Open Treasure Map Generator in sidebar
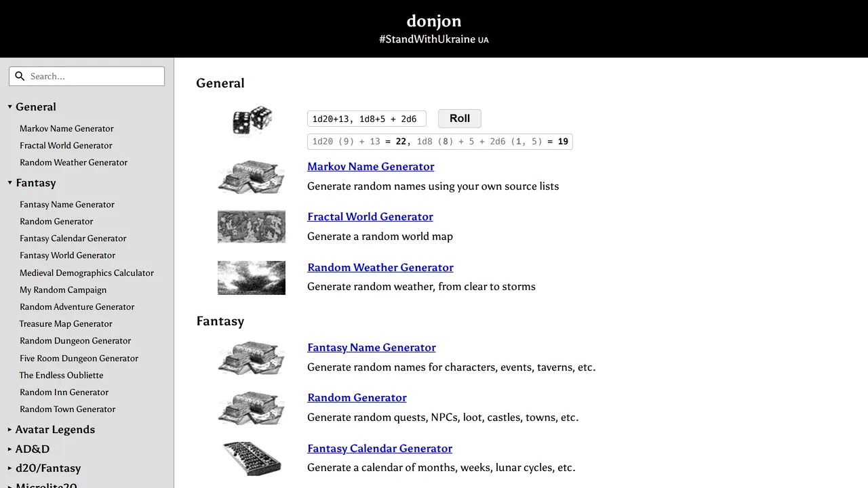868x488 pixels. point(66,324)
